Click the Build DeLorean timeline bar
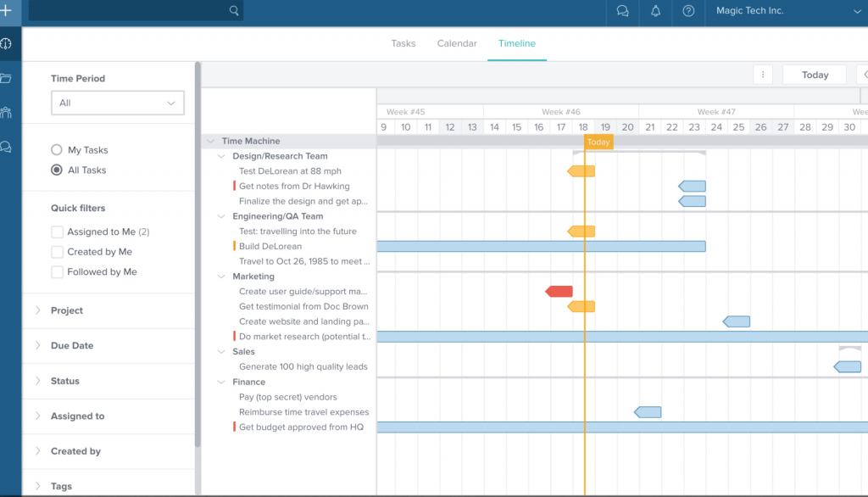Screen dimensions: 868x497 click(x=541, y=247)
